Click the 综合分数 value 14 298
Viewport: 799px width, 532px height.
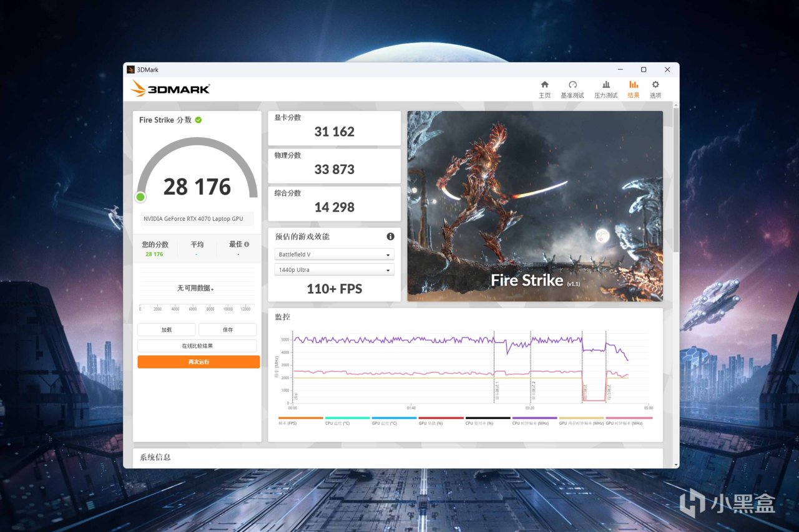(335, 207)
